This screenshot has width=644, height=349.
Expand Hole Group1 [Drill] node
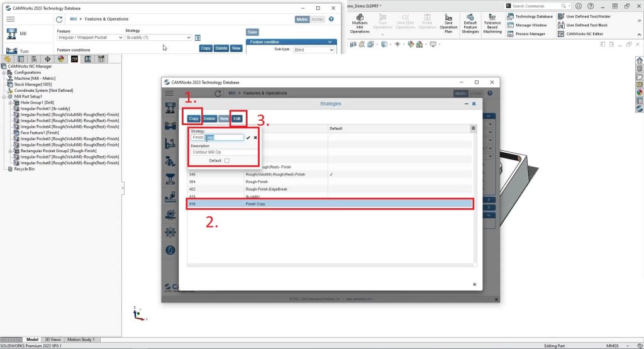pyautogui.click(x=10, y=102)
